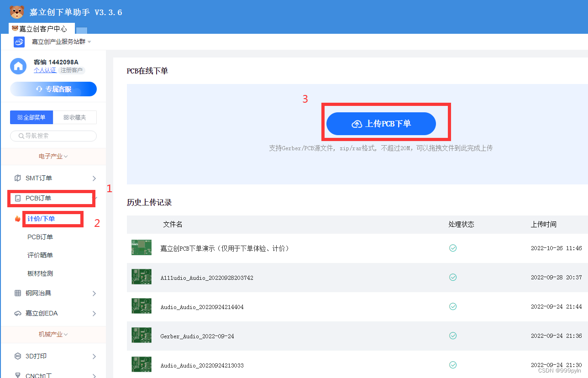Click the flame icon beside 计价/下单
The width and height of the screenshot is (588, 378).
(x=18, y=219)
